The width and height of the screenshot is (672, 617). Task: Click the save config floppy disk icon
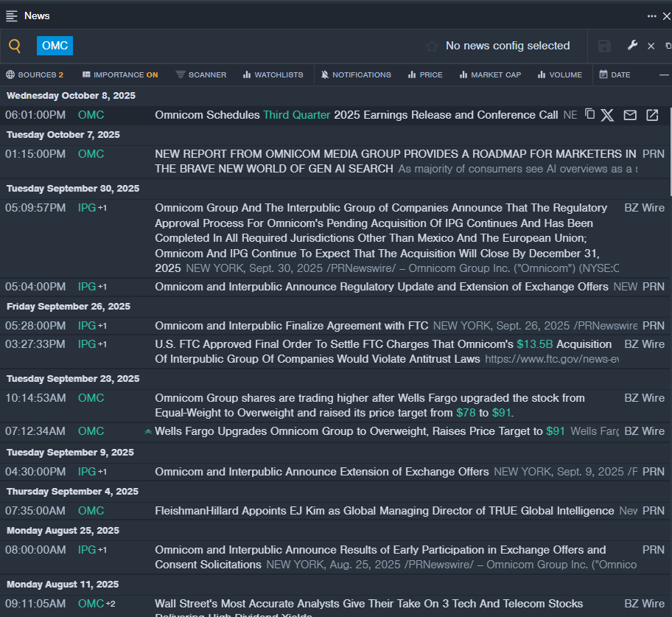[604, 46]
